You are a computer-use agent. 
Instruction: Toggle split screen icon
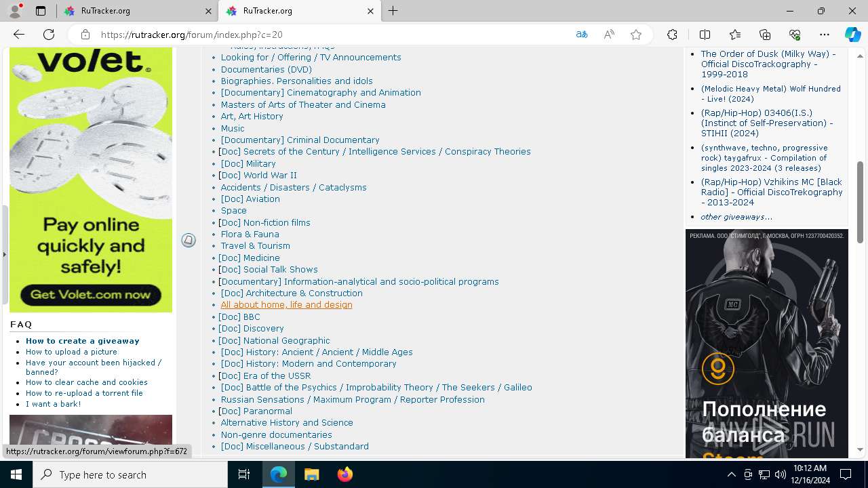click(705, 35)
